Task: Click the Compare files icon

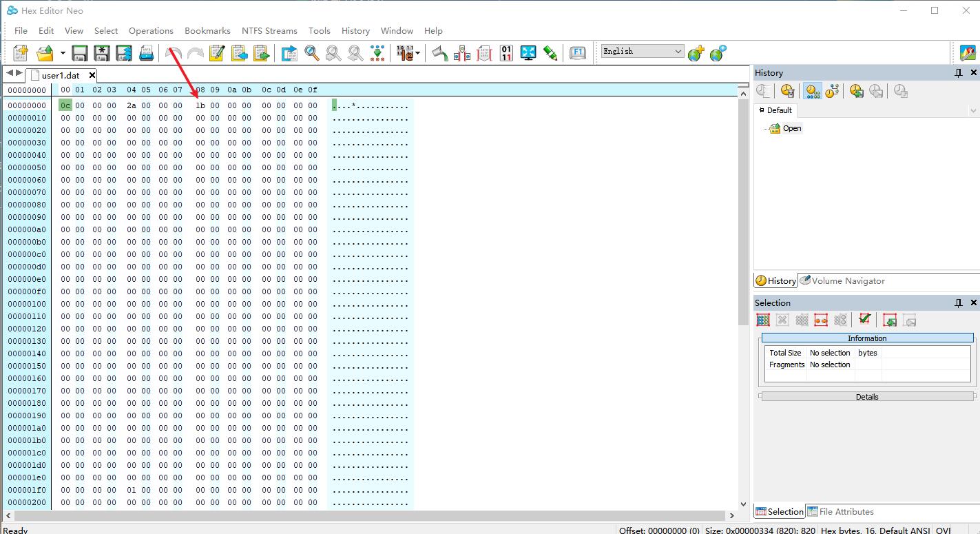Action: [462, 53]
